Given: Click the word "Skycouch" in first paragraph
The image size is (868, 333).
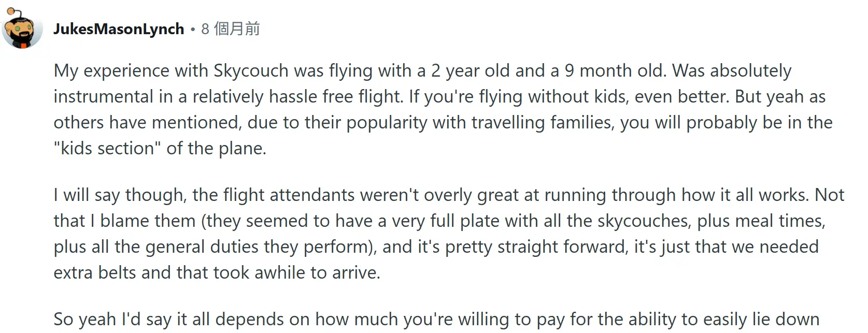Looking at the screenshot, I should point(251,71).
